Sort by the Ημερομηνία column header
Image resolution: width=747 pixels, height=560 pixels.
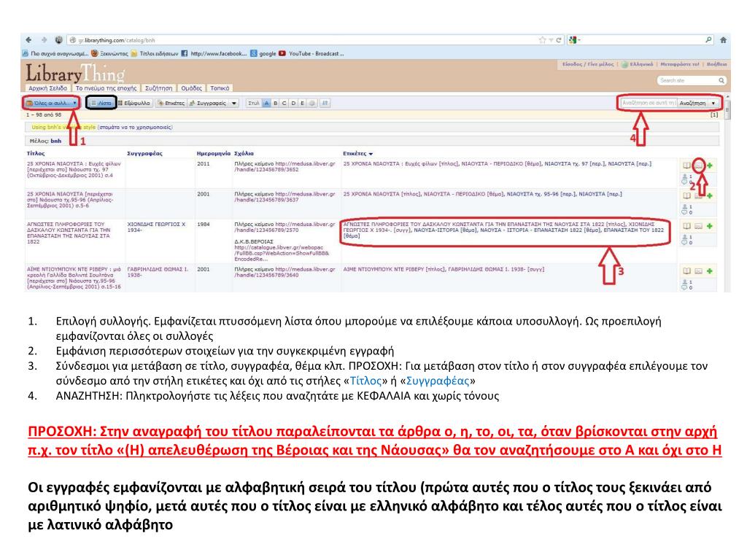pos(214,153)
